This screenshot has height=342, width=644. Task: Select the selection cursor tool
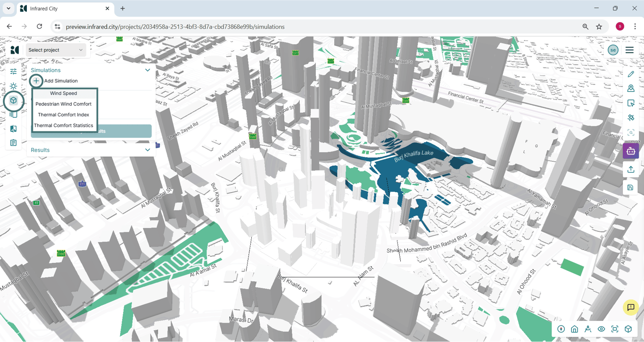coord(631,103)
